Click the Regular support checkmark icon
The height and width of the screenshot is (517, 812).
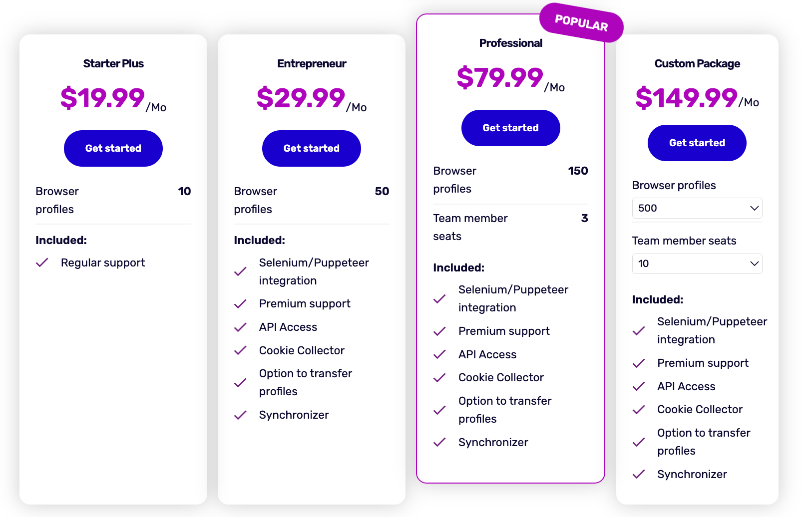click(x=42, y=262)
